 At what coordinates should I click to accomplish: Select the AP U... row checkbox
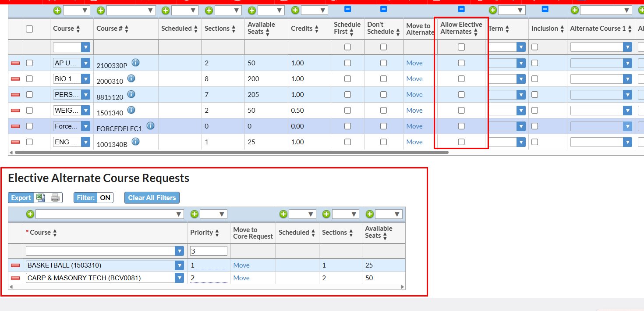pyautogui.click(x=29, y=63)
